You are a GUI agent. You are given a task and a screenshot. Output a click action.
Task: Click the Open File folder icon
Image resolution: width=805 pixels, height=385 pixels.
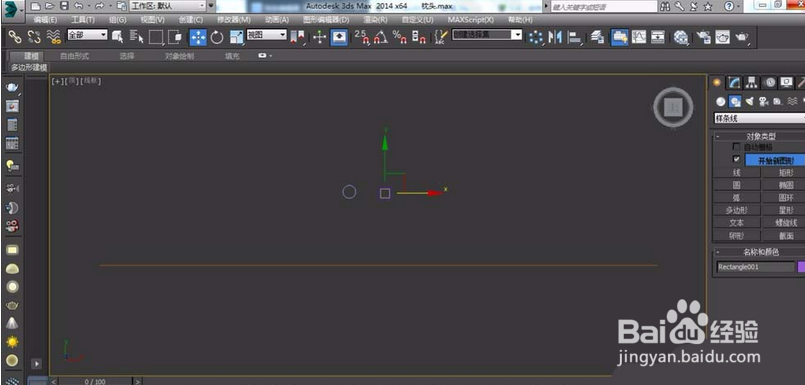tap(49, 6)
